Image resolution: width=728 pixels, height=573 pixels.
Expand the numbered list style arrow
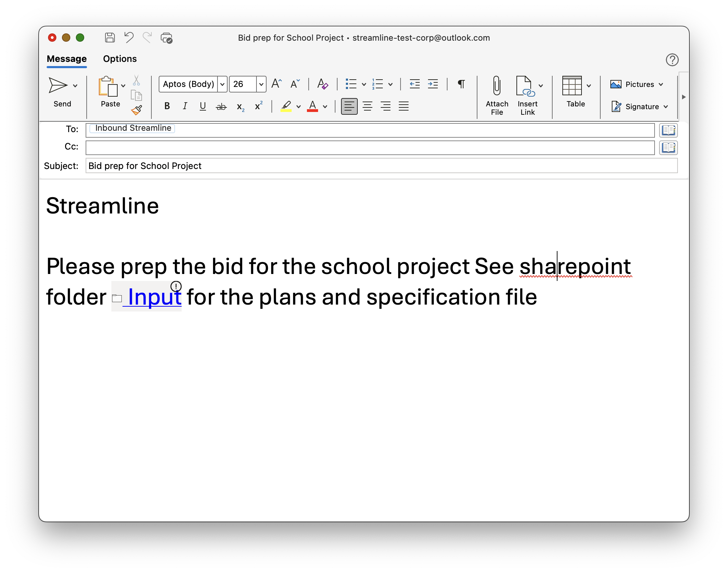coord(390,84)
